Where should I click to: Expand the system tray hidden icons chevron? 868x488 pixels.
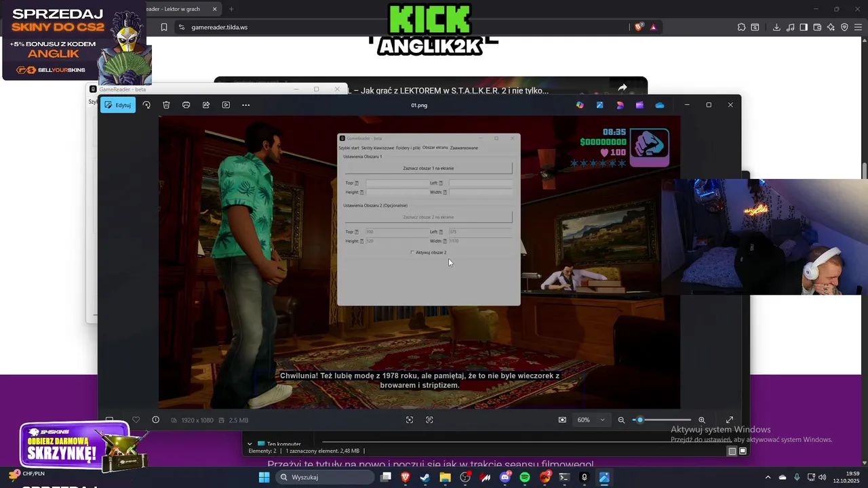click(x=768, y=477)
